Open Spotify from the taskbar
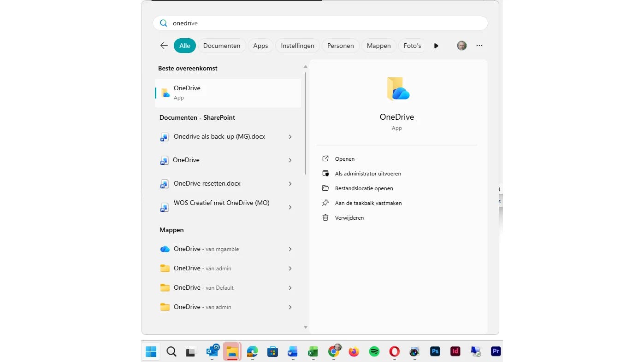The image size is (644, 362). (374, 351)
